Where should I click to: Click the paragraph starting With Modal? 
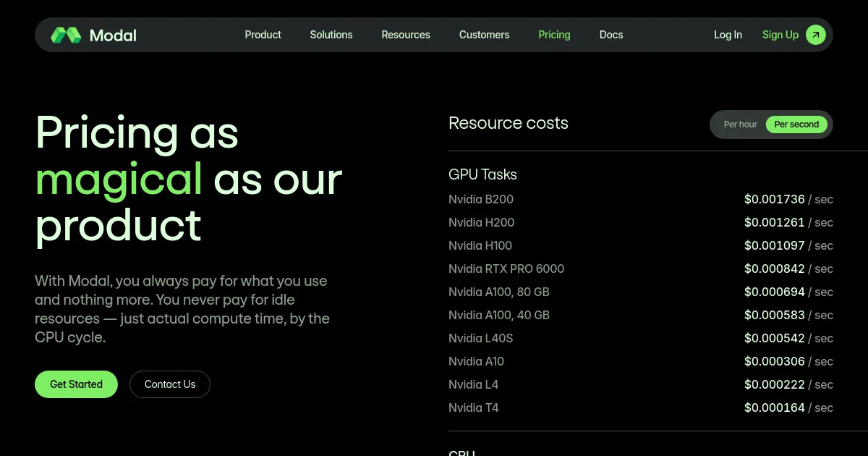[x=182, y=309]
